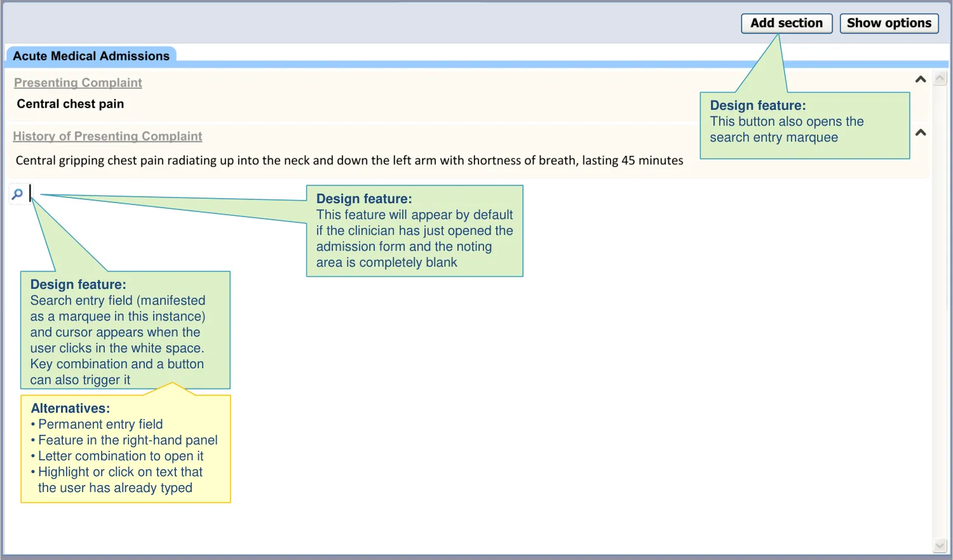Click the 'Letter combination to open it' bullet
This screenshot has height=560, width=953.
[121, 456]
